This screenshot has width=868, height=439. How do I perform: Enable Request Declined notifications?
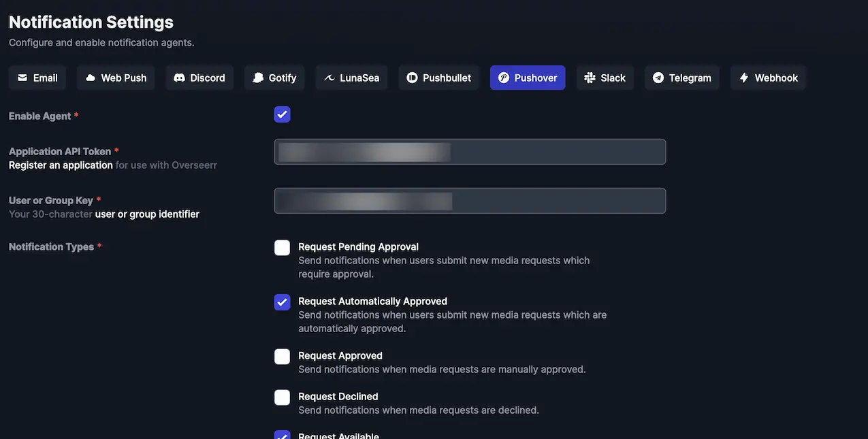click(x=283, y=397)
